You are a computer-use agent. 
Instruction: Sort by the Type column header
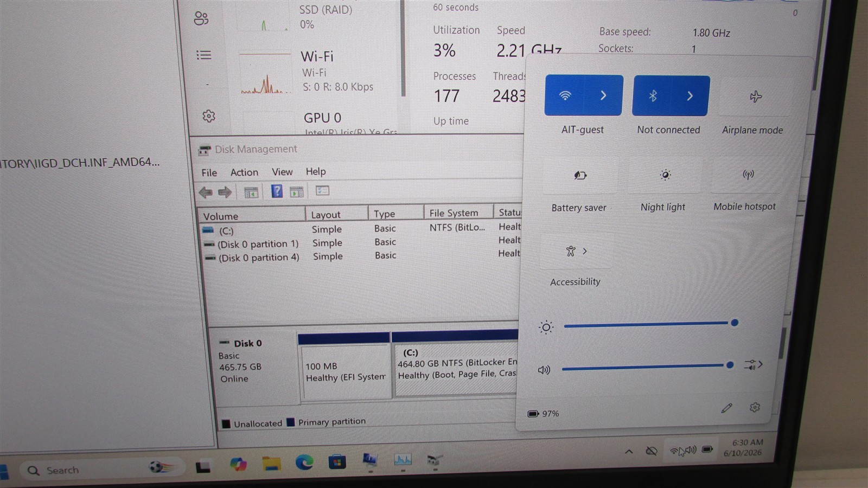396,213
